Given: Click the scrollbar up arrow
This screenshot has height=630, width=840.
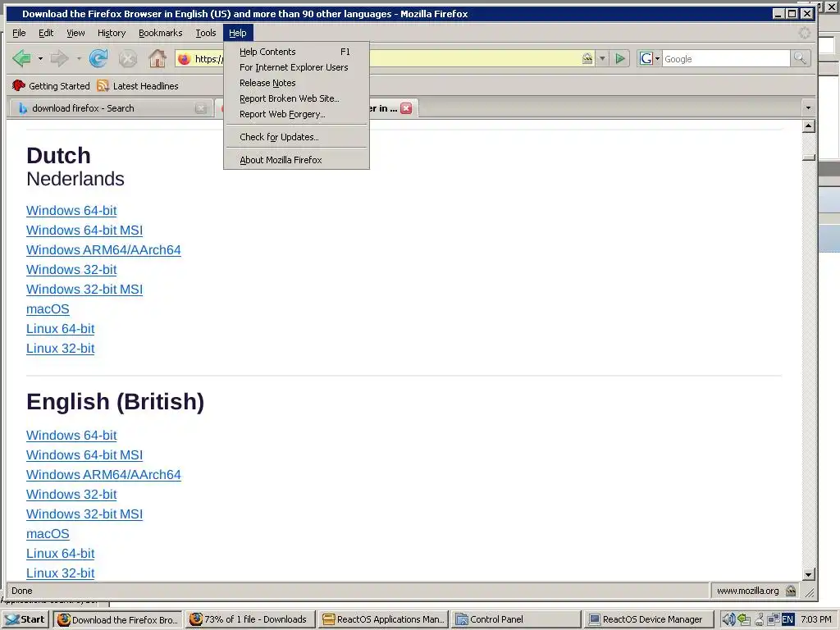Looking at the screenshot, I should tap(808, 126).
